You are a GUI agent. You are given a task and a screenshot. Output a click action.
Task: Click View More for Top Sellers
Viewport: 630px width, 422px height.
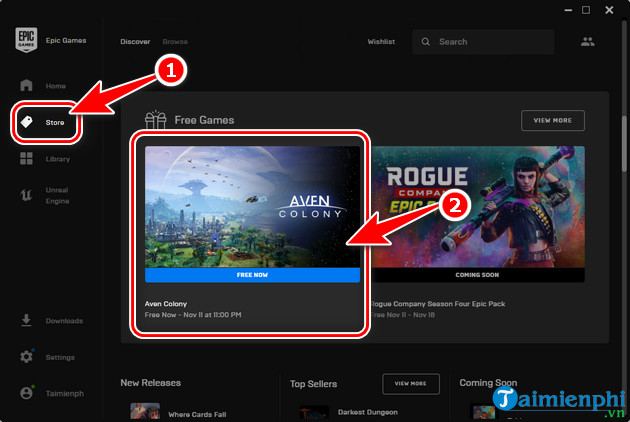tap(410, 383)
